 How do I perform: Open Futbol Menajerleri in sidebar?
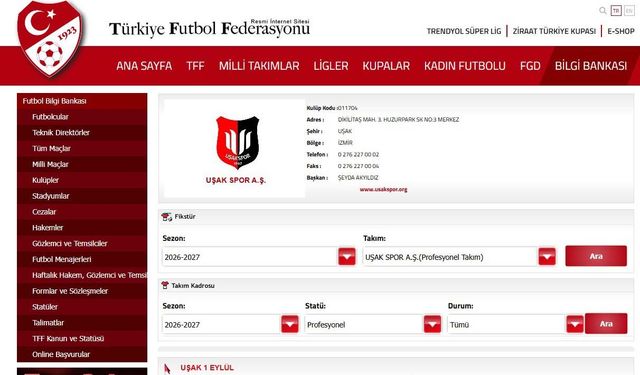coord(82,259)
